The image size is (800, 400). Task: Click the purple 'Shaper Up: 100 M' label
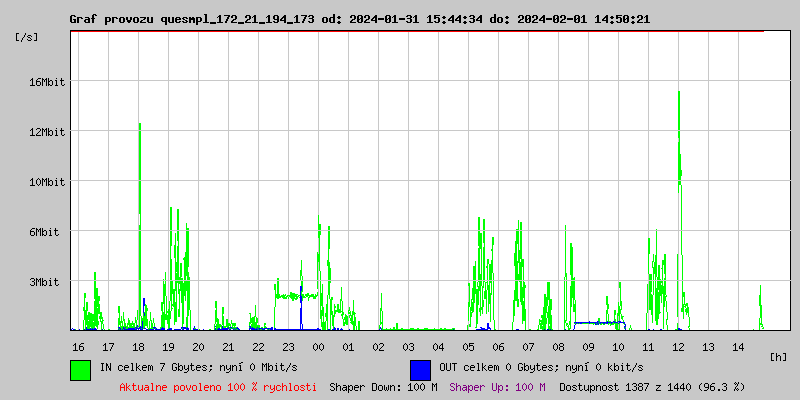497,387
